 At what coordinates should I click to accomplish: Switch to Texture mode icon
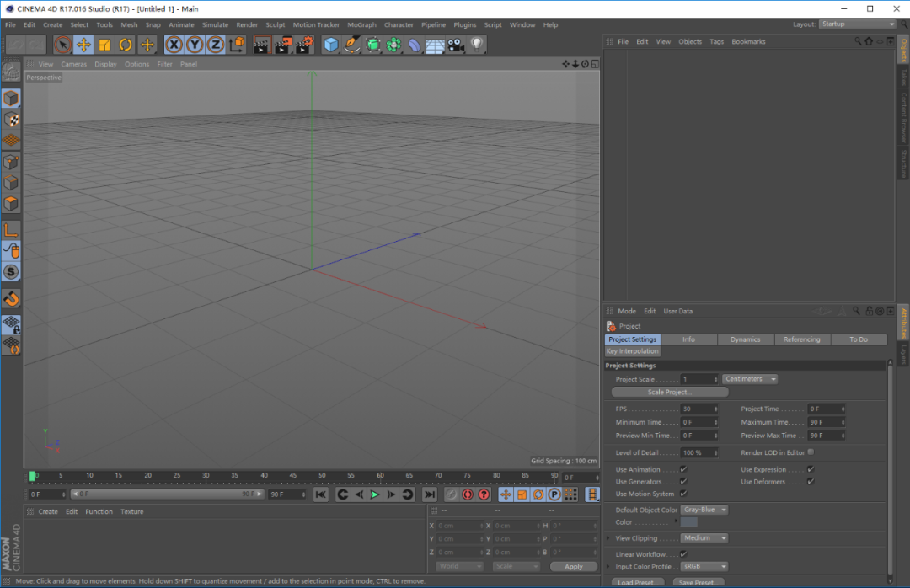[x=11, y=120]
